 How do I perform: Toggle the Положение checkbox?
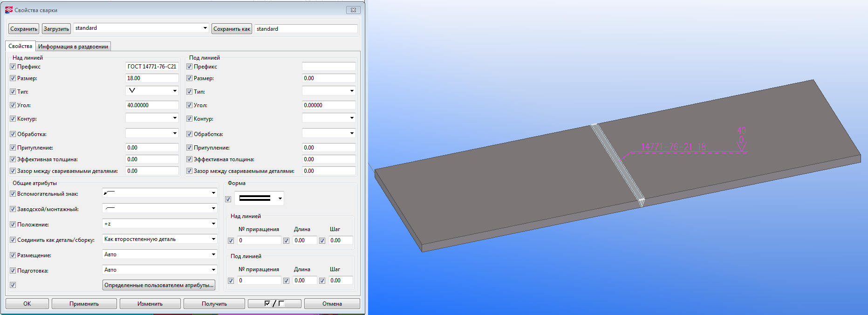click(x=13, y=225)
